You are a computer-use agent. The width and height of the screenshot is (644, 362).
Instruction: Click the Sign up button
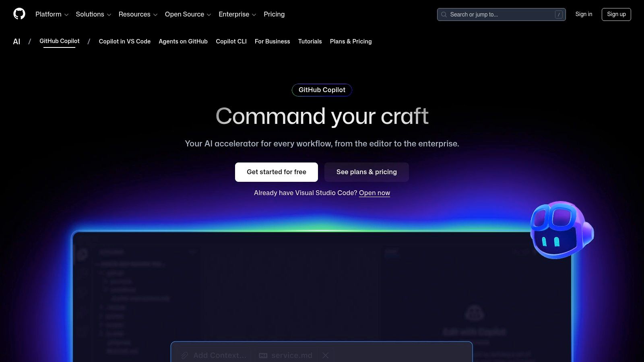pyautogui.click(x=616, y=14)
